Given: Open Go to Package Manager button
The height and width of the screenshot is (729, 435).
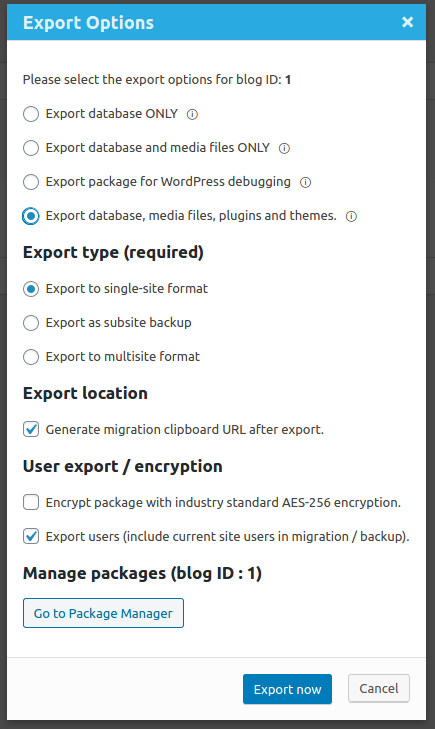Looking at the screenshot, I should [x=103, y=613].
